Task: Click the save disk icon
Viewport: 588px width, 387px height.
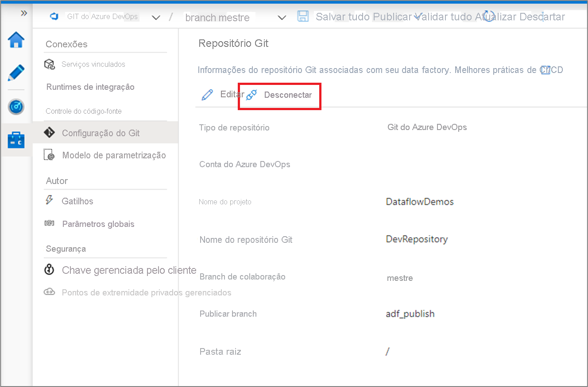Action: click(x=303, y=17)
